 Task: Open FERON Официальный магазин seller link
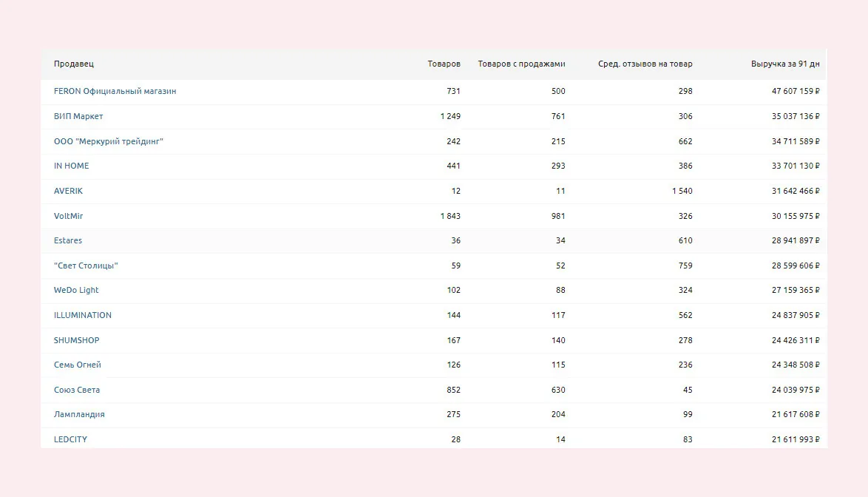point(115,92)
